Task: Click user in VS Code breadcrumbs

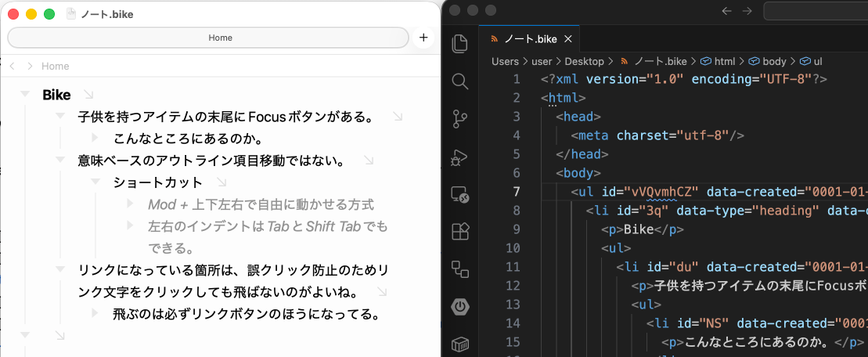Action: 542,61
